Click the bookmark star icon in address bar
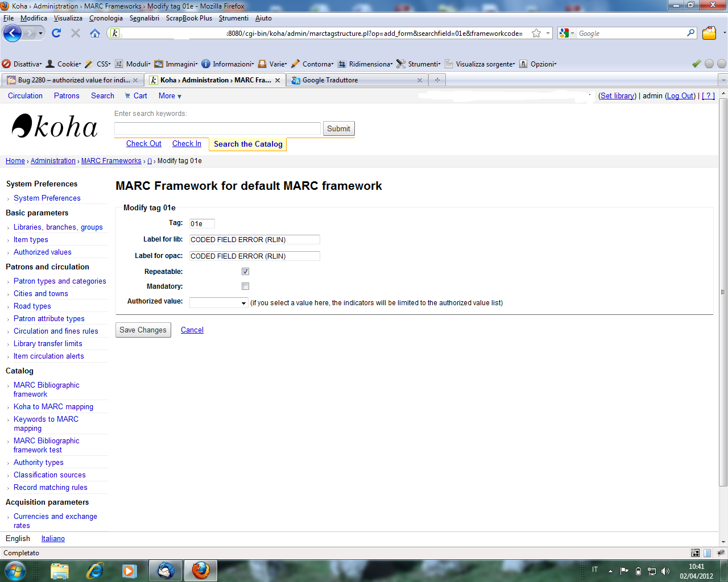Viewport: 728px width, 582px height. (x=536, y=33)
